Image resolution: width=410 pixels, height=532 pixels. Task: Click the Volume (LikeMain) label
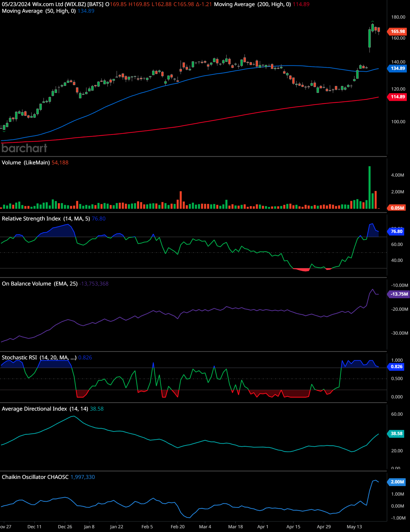click(26, 163)
